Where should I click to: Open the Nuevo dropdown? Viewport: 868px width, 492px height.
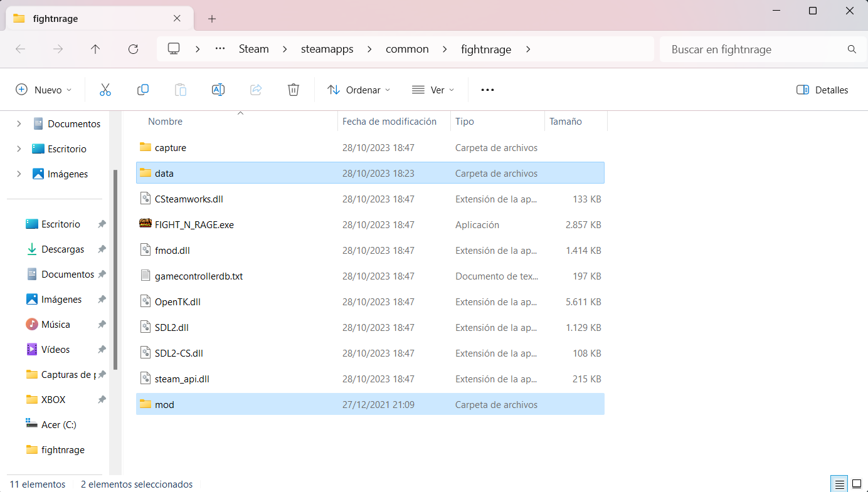tap(43, 89)
